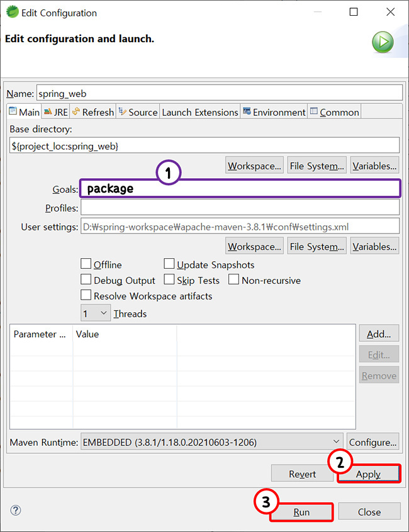
Task: Toggle the Update Snapshots checkbox
Action: (x=169, y=264)
